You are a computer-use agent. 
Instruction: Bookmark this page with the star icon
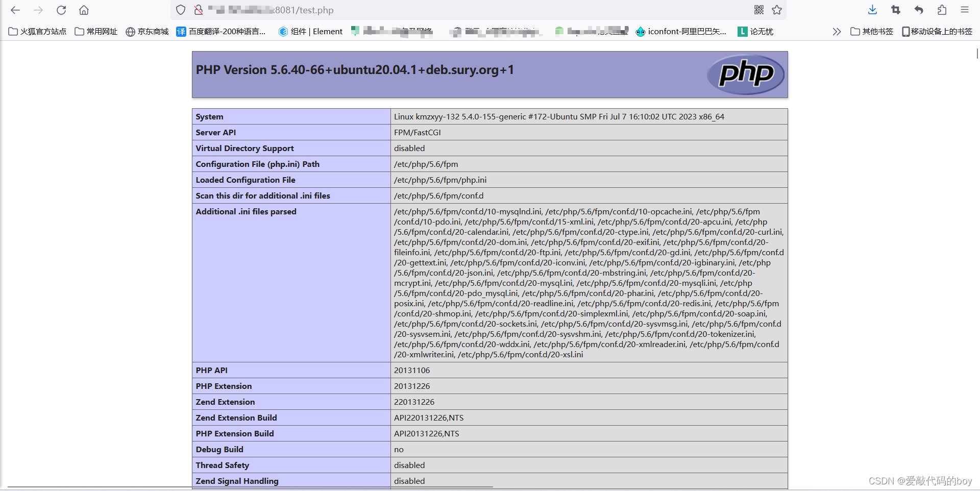point(777,10)
